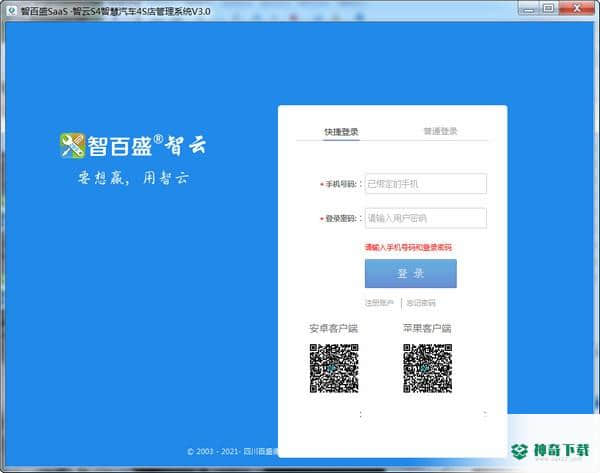Switch to the 普通登录 tab
This screenshot has height=473, width=600.
tap(440, 131)
